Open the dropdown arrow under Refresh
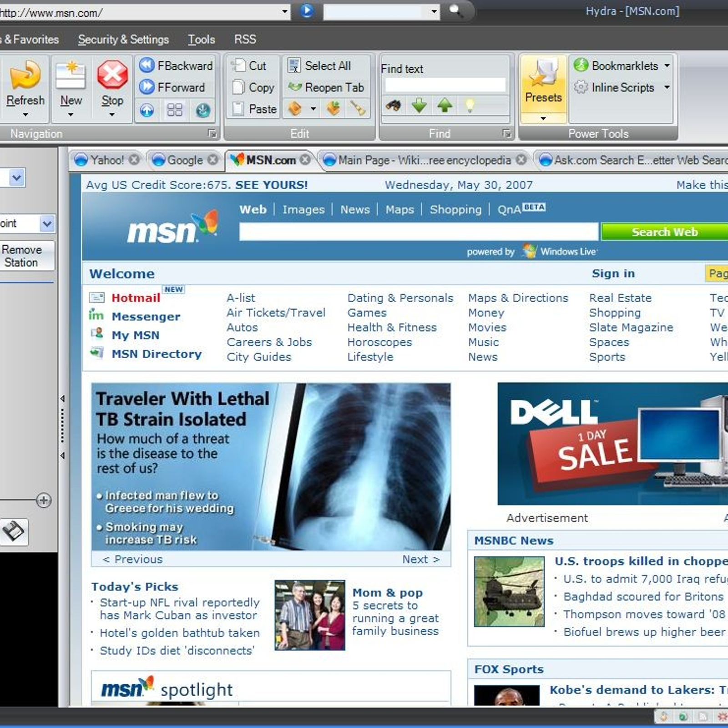Screen dimensions: 728x728 25,115
